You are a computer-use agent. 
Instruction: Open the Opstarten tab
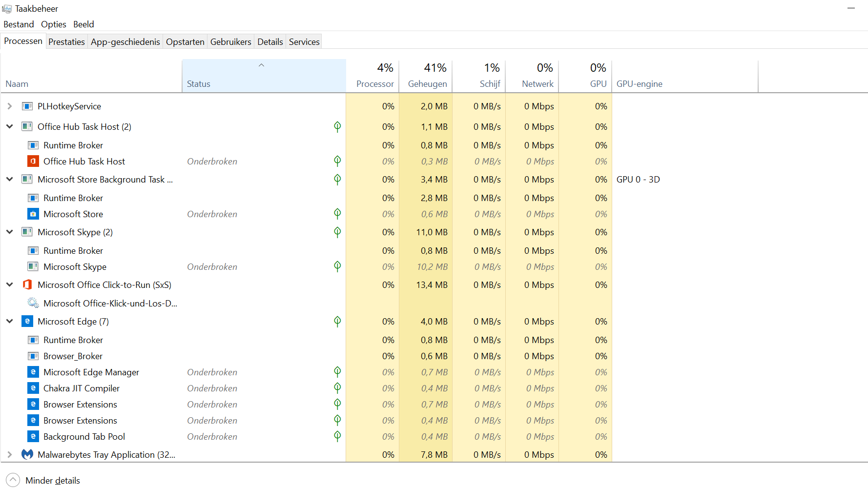185,42
